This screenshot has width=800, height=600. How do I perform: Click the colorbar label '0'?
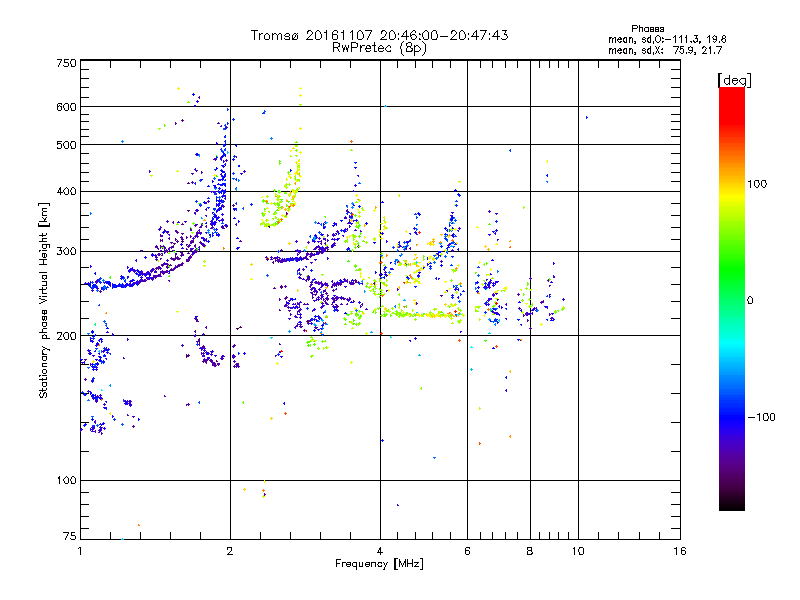tap(750, 301)
